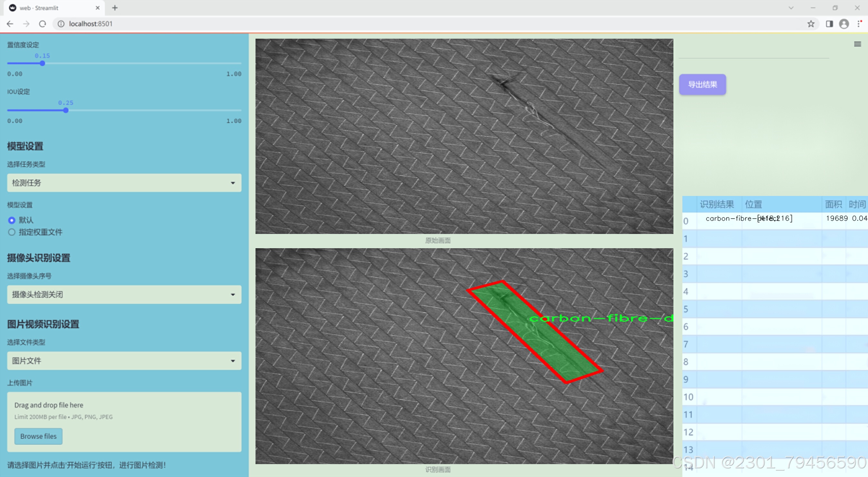This screenshot has height=477, width=868.
Task: Expand the 检测任务 task type dropdown
Action: 124,183
